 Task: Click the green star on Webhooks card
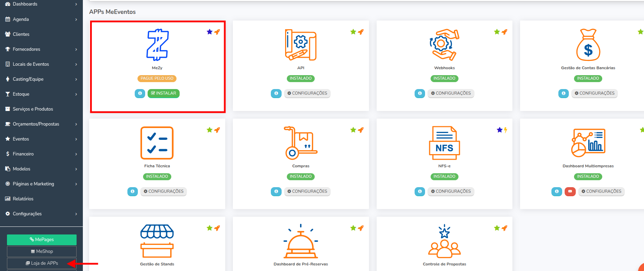tap(497, 32)
